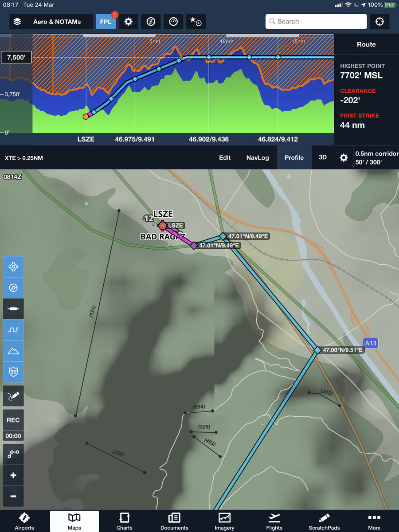Select the annotation pencil draw tool
The width and height of the screenshot is (399, 532).
13,396
